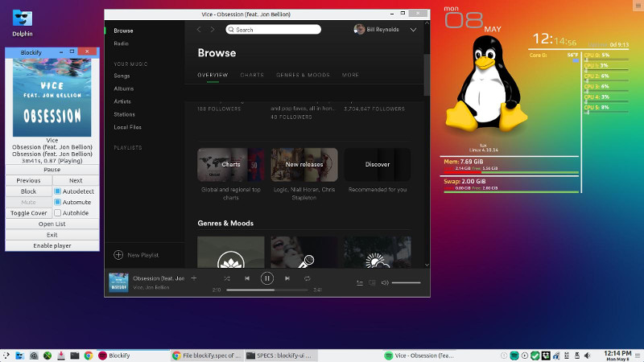Viewport: 644px width, 362px height.
Task: Expand the user menu chevron
Action: [x=413, y=30]
